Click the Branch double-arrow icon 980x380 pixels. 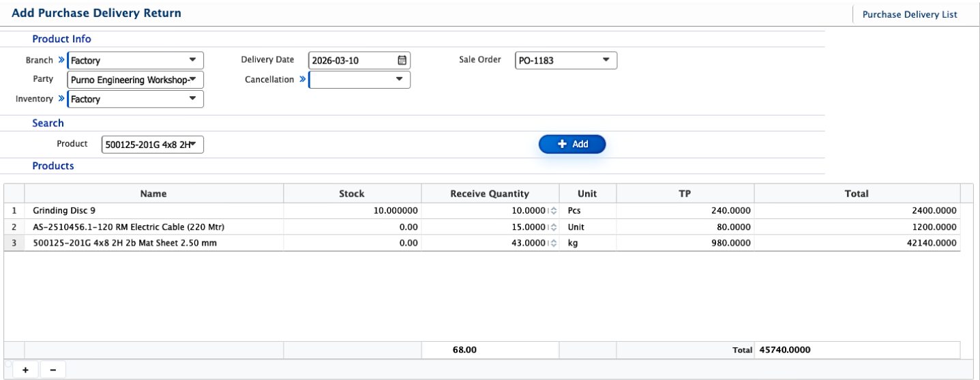coord(61,60)
